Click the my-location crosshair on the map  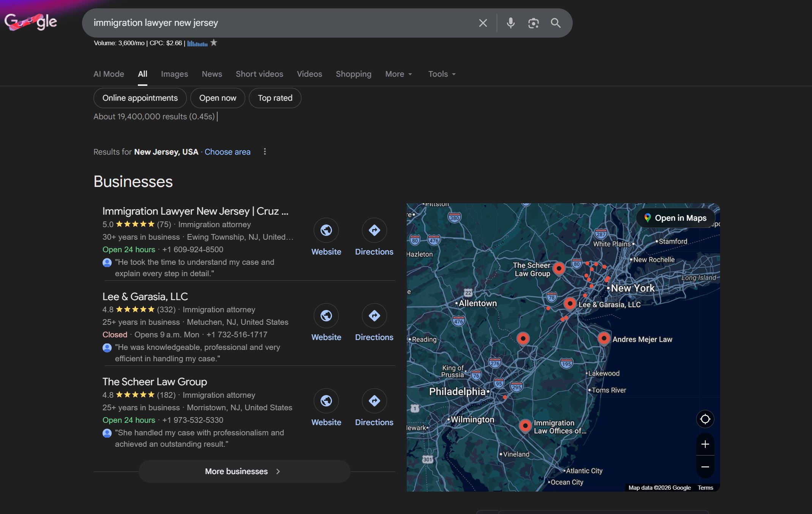coord(705,419)
